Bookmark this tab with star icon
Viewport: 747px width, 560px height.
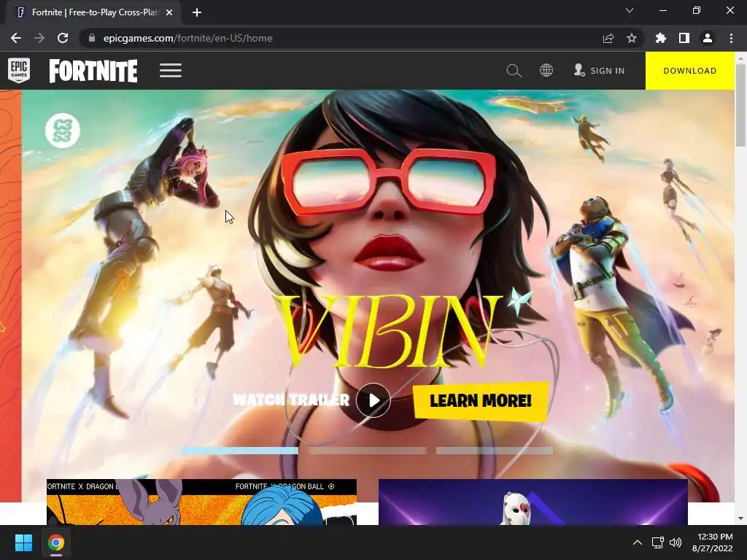coord(632,38)
